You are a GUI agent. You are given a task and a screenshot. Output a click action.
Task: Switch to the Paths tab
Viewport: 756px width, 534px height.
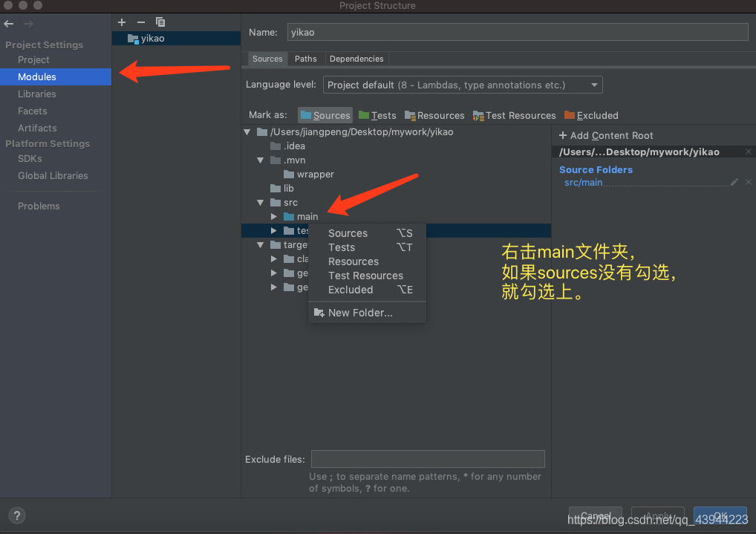coord(305,58)
